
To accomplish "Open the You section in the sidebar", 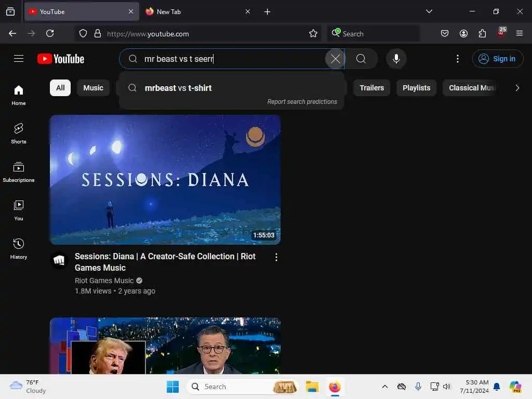I will tap(19, 210).
